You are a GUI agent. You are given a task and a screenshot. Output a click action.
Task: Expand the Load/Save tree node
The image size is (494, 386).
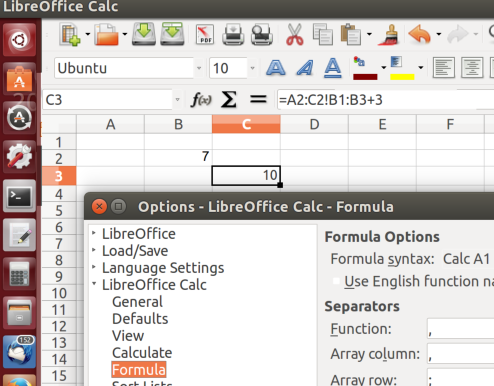(94, 250)
